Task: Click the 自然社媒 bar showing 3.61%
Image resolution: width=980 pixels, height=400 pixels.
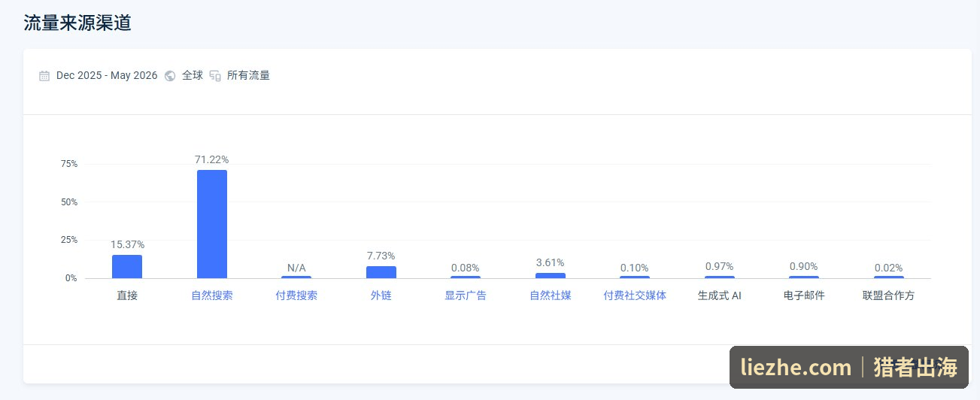Action: click(551, 275)
